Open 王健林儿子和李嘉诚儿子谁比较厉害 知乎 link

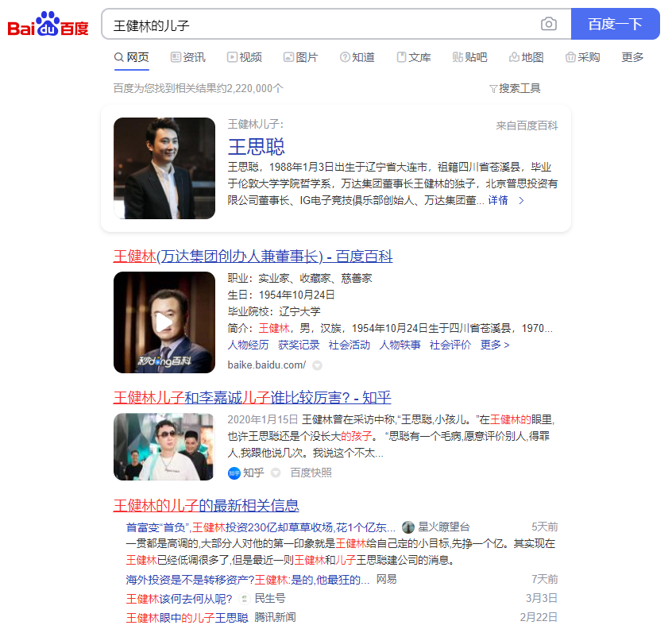tap(252, 397)
